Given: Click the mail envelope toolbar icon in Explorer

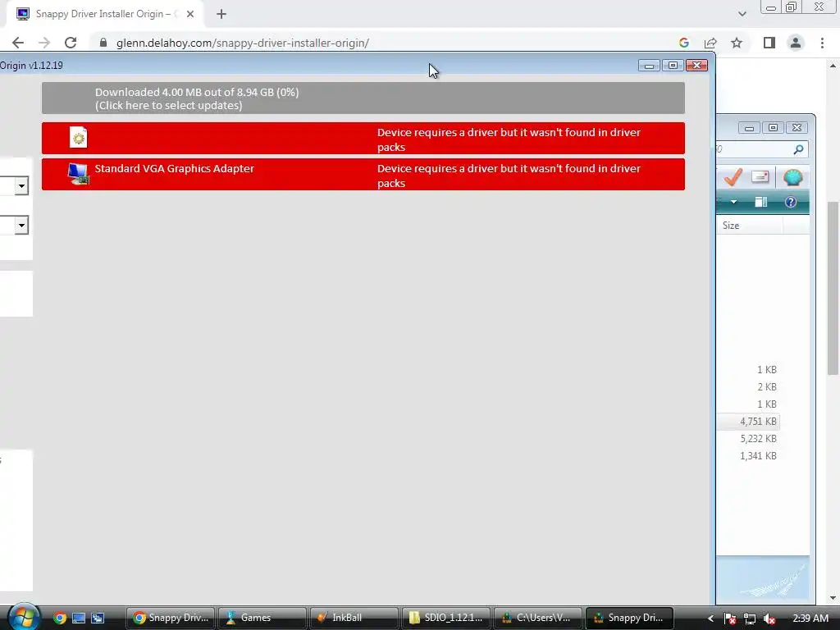Looking at the screenshot, I should (760, 176).
